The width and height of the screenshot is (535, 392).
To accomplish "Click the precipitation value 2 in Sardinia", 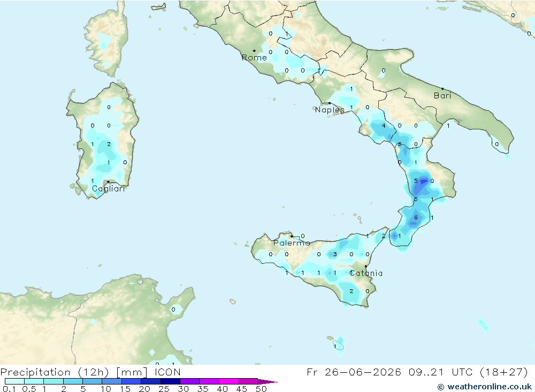I will coord(109,144).
